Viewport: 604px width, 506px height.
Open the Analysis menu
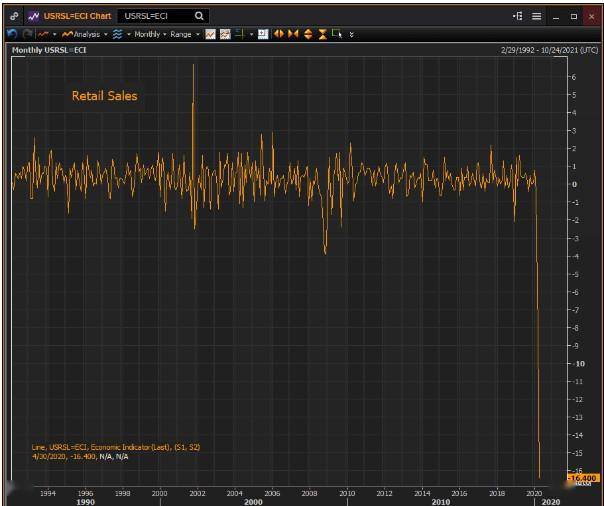pos(84,34)
